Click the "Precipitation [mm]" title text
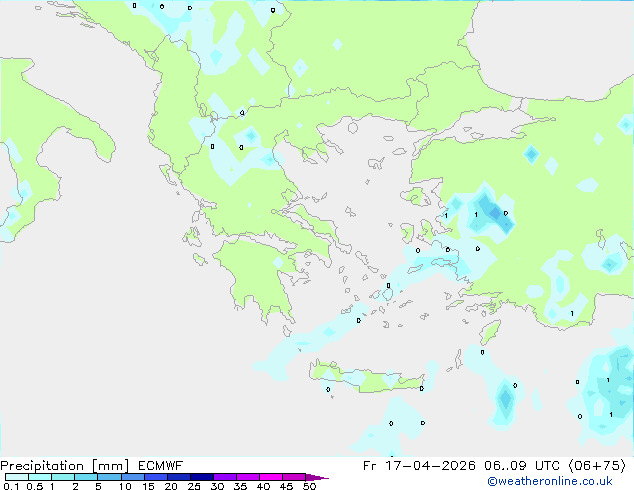This screenshot has width=634, height=490. tap(65, 466)
